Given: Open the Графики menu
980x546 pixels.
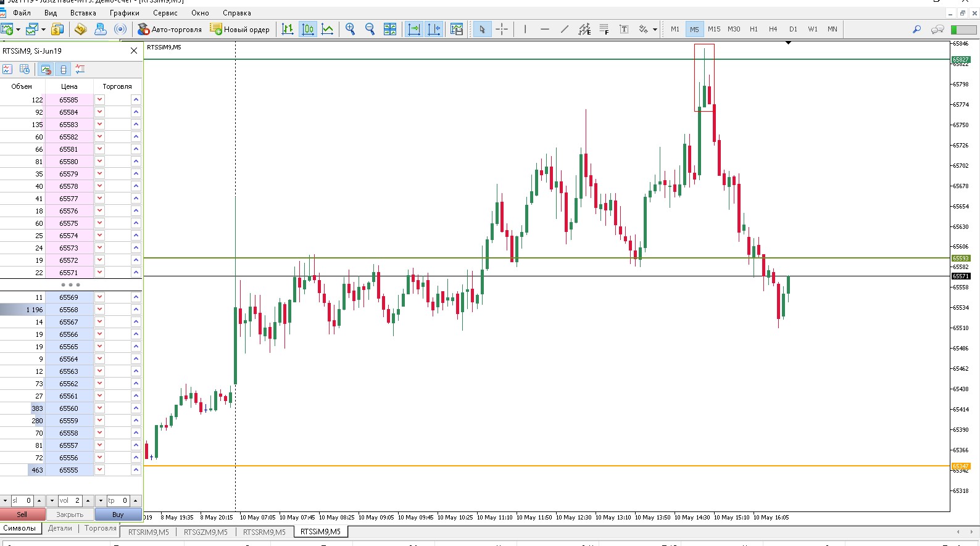Looking at the screenshot, I should [125, 12].
